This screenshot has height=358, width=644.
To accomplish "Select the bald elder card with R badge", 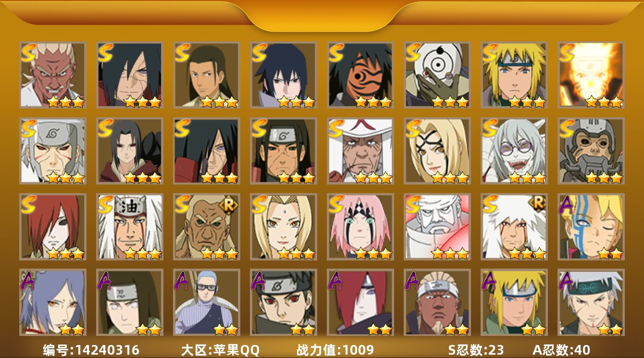I will tap(207, 226).
